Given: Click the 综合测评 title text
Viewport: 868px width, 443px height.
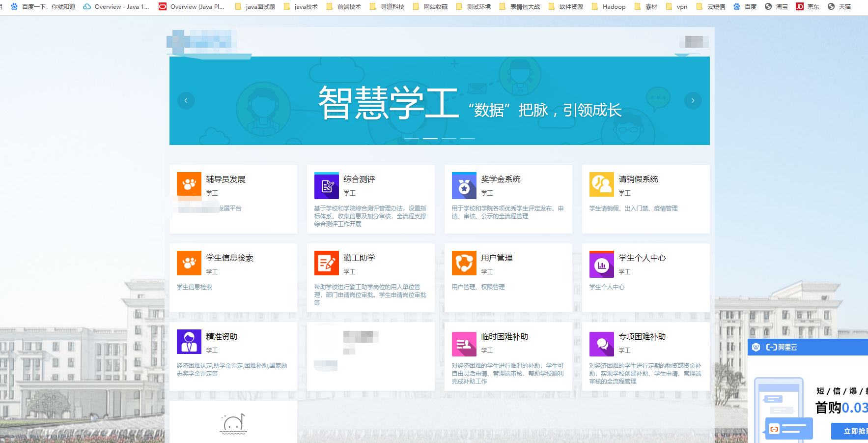Looking at the screenshot, I should [359, 179].
